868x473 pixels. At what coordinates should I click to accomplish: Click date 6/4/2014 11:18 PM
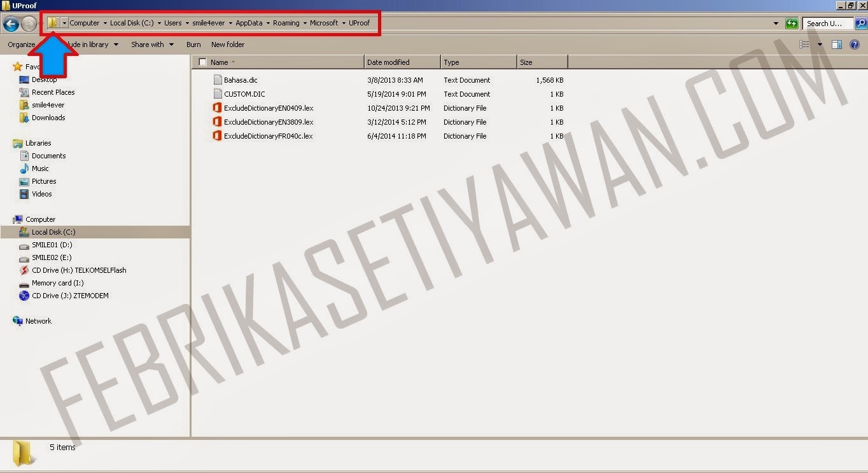tap(396, 136)
